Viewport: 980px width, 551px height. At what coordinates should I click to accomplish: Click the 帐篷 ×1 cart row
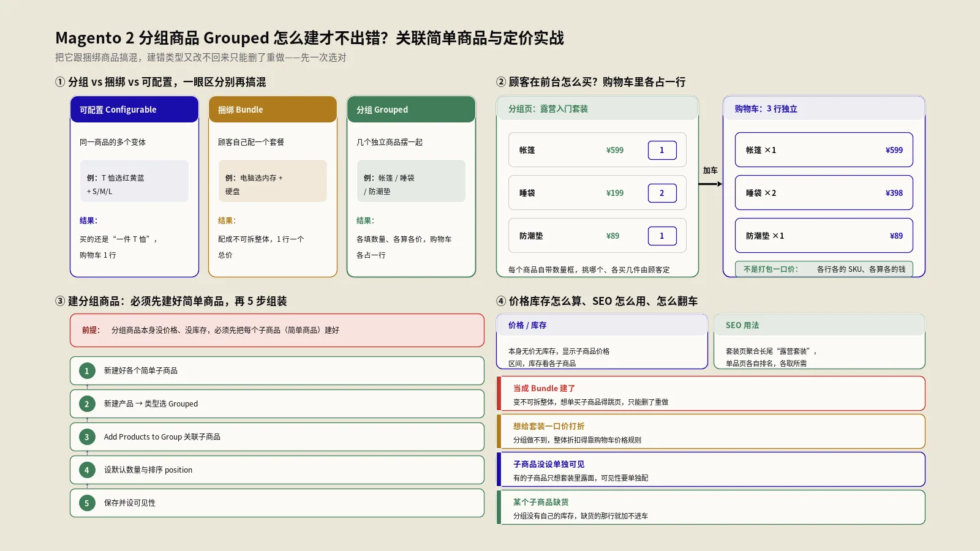click(824, 150)
